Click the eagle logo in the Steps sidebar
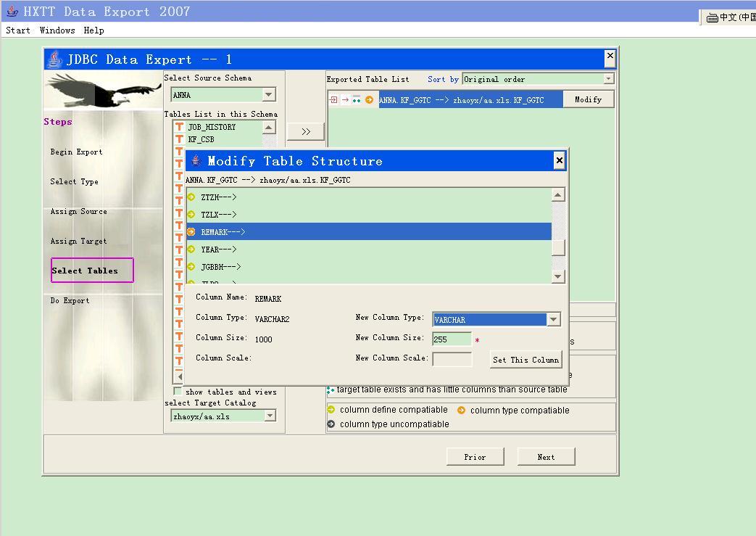The height and width of the screenshot is (536, 756). coord(105,91)
